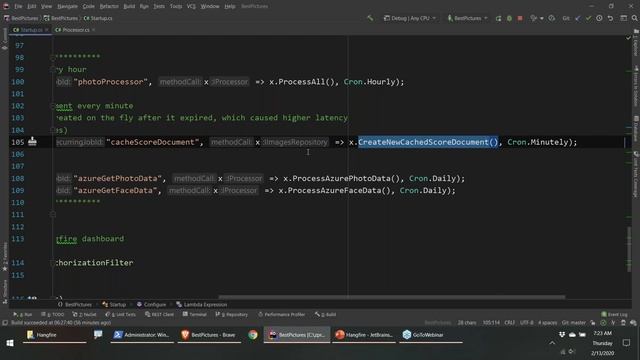
Task: Open the TODO tool window
Action: click(53, 314)
